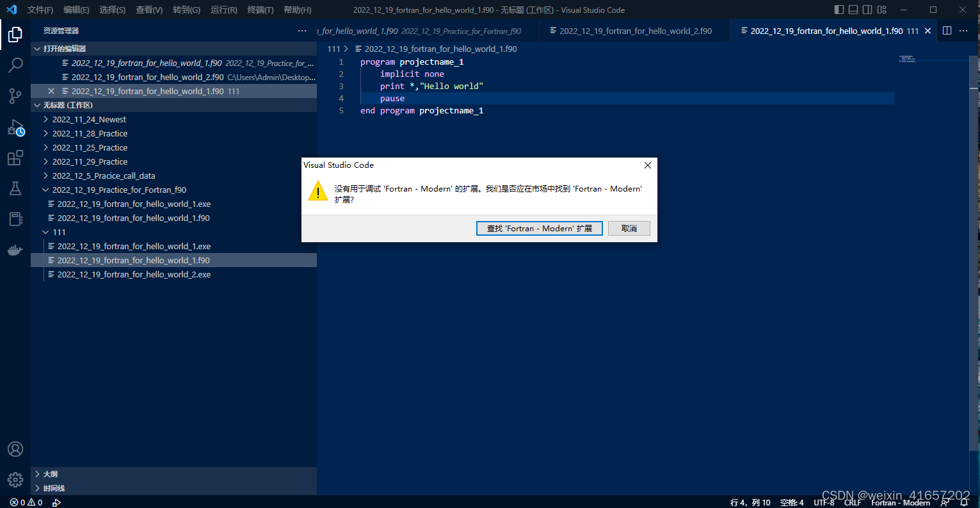Open the Accounts icon at sidebar bottom
This screenshot has width=980, height=508.
coord(15,449)
